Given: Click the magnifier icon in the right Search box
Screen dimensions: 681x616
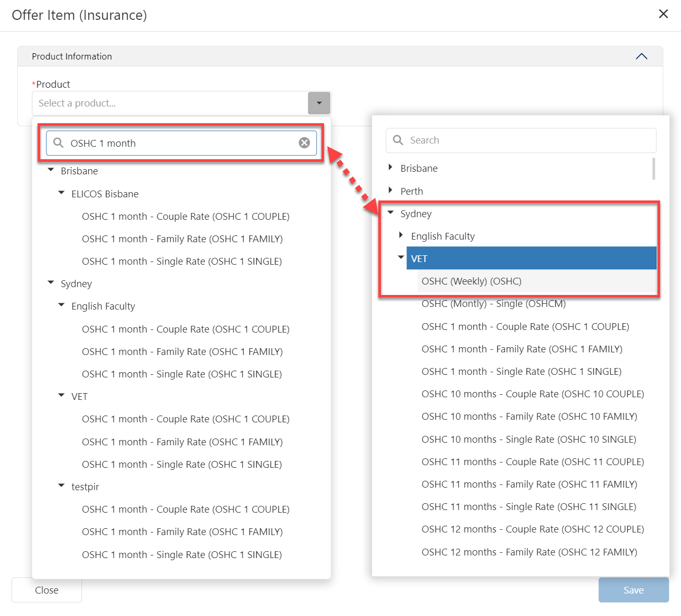Looking at the screenshot, I should (x=398, y=140).
